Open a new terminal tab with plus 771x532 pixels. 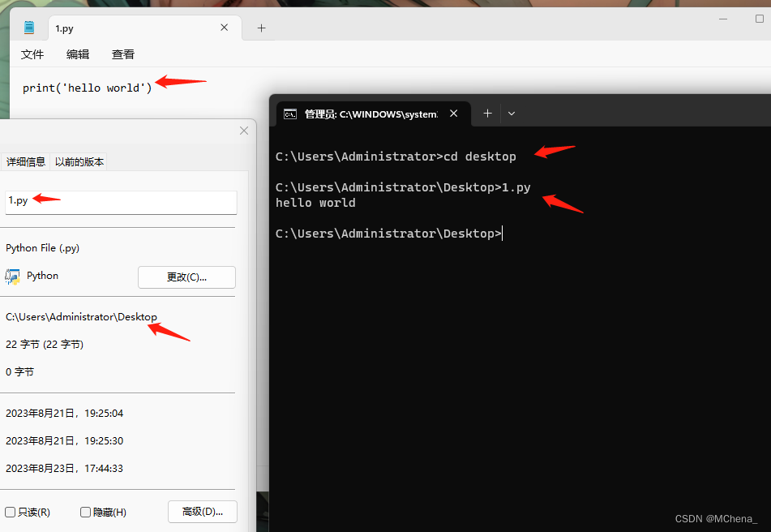pos(487,114)
